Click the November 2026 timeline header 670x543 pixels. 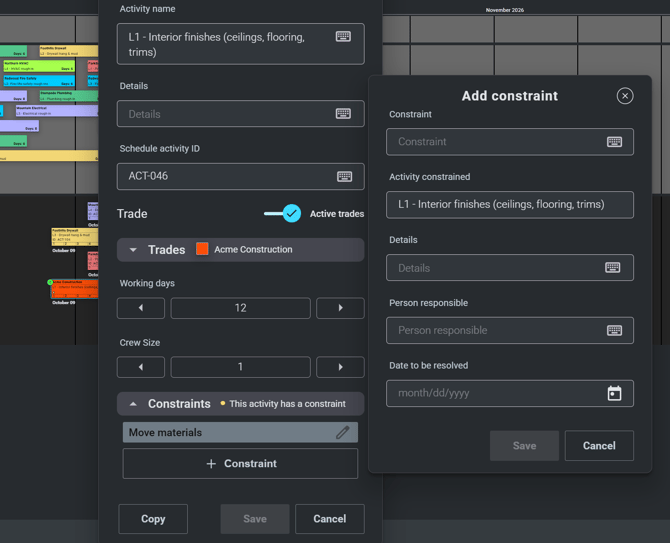click(505, 10)
